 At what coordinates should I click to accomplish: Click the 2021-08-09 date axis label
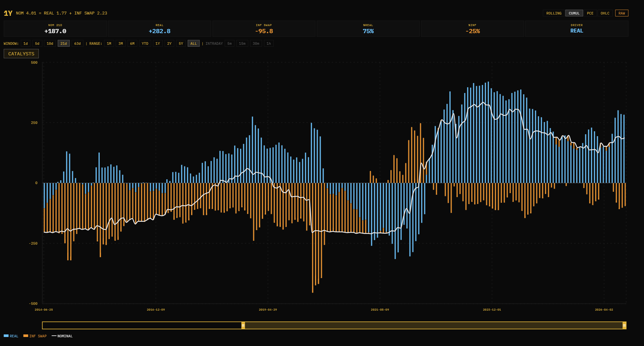pos(380,310)
